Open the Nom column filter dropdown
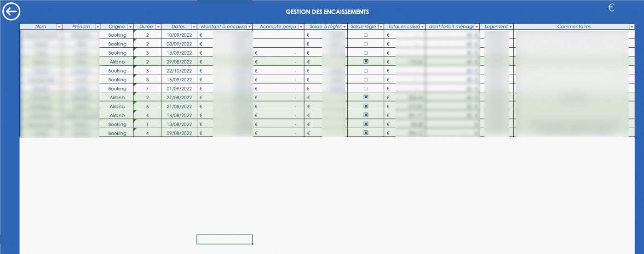The height and width of the screenshot is (254, 644). click(x=59, y=27)
